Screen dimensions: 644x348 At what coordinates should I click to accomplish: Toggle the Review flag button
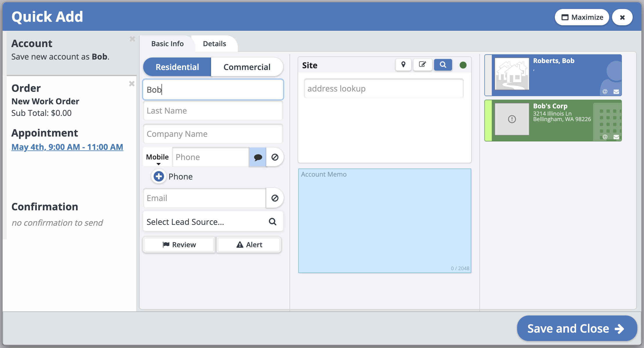coord(179,245)
